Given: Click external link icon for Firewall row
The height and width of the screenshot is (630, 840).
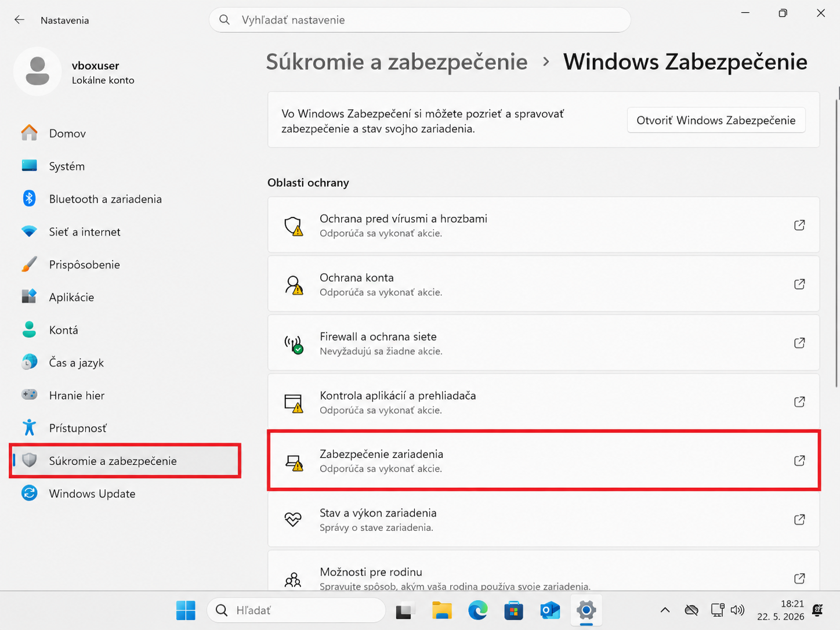Looking at the screenshot, I should click(x=799, y=343).
